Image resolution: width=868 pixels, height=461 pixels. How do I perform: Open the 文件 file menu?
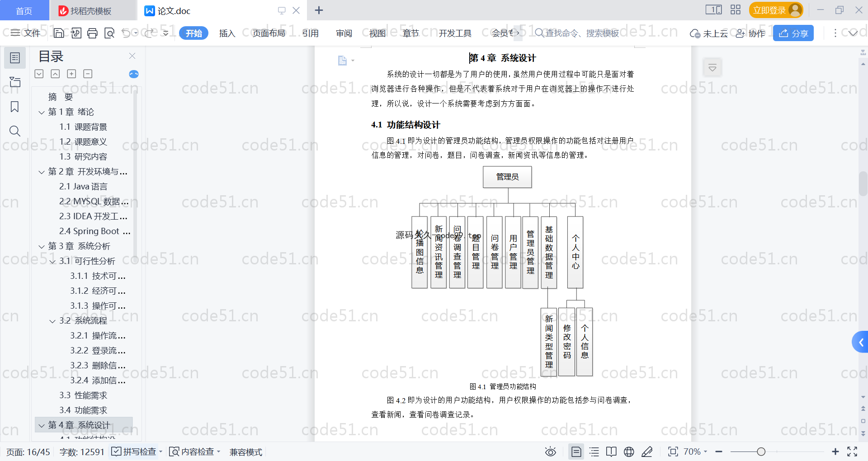click(x=26, y=33)
